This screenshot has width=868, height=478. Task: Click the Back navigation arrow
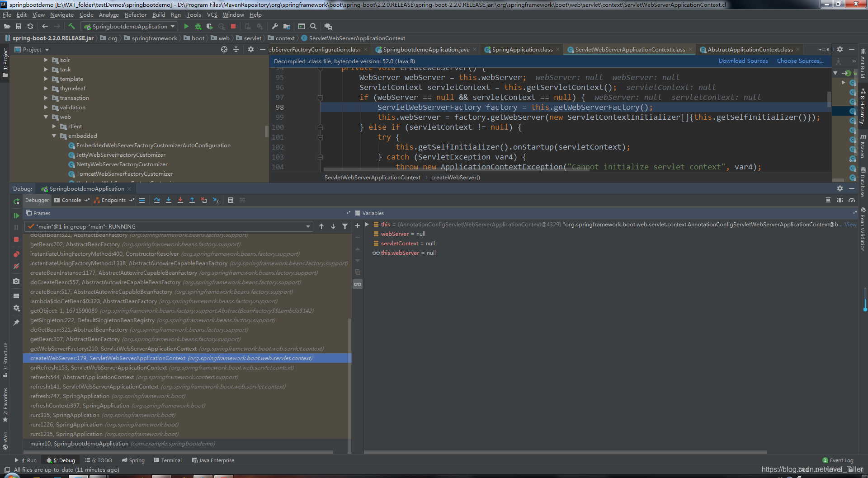pos(45,27)
